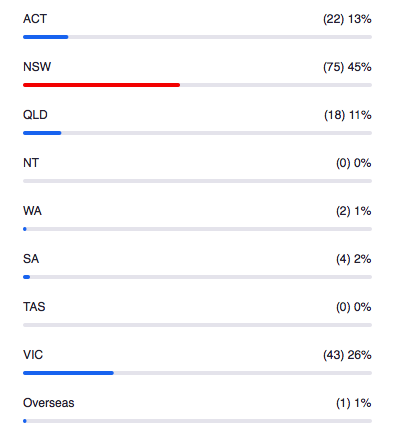
Task: Click the VIC option label
Action: [33, 355]
